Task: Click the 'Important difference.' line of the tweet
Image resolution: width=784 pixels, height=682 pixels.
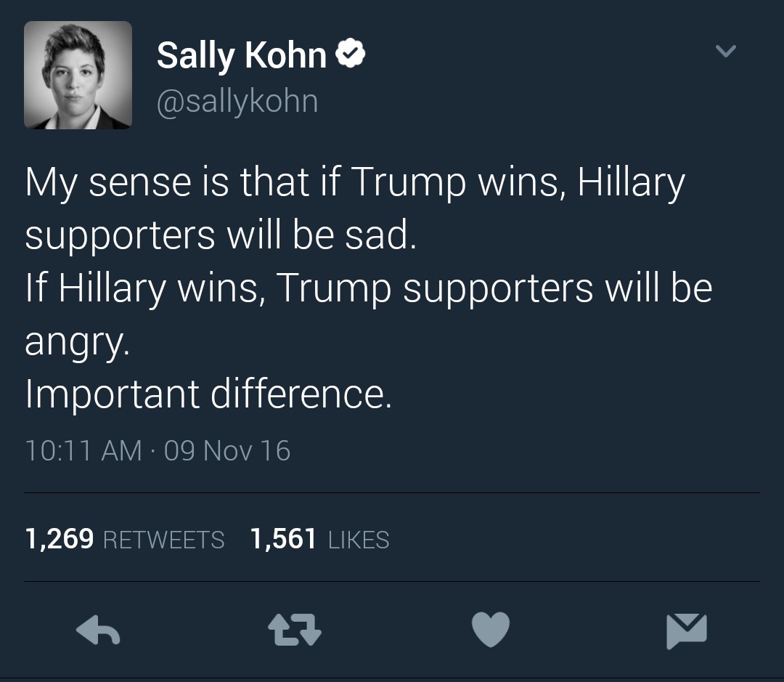Action: click(208, 394)
